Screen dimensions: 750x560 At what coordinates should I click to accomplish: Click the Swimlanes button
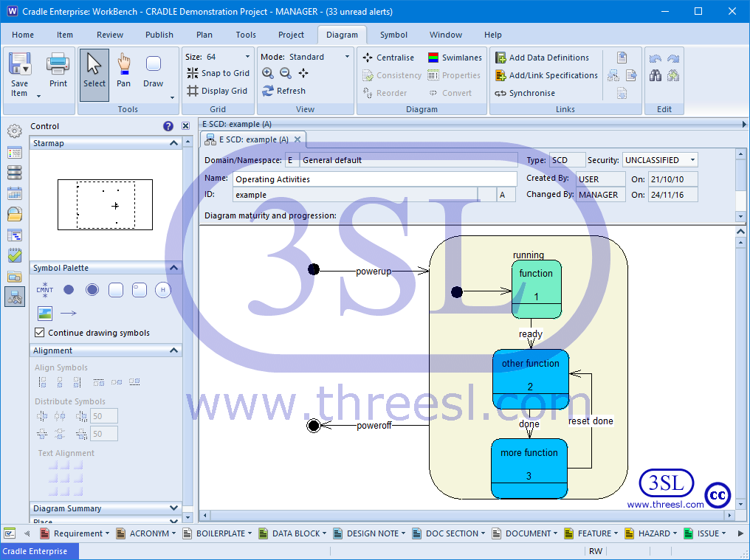pyautogui.click(x=455, y=58)
